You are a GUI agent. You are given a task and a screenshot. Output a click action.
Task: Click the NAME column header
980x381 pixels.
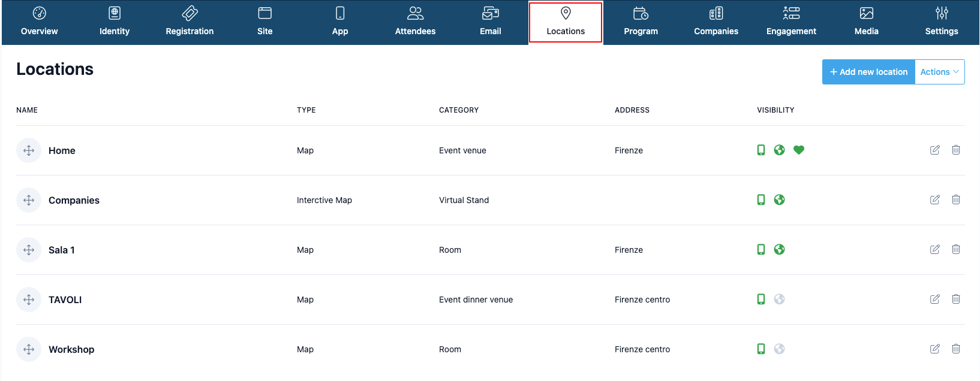click(x=27, y=110)
